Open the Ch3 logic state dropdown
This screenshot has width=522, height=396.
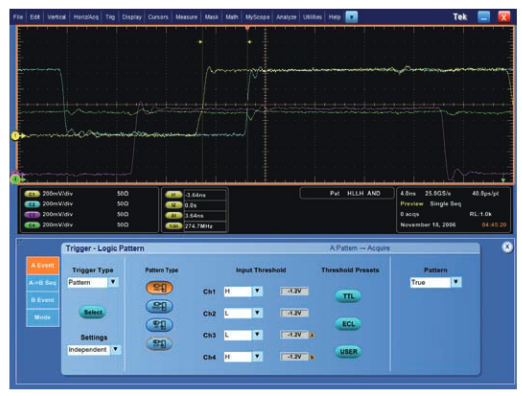coord(257,335)
